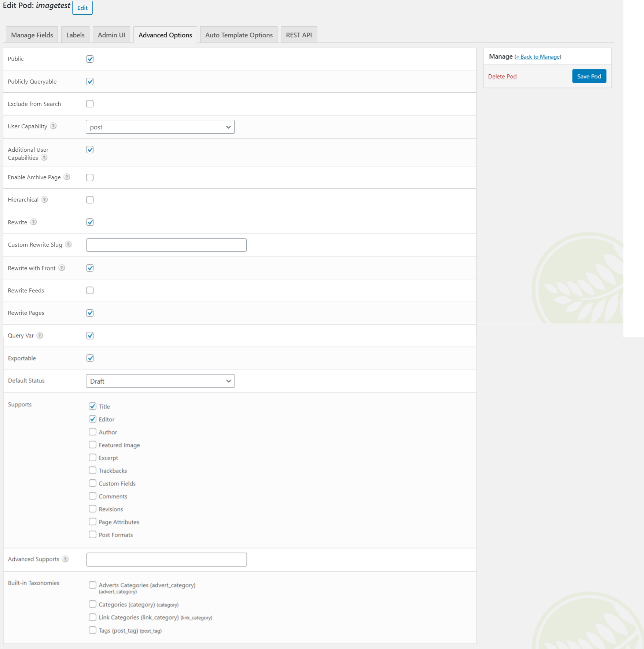Toggle the Publicly Queryable checkbox

[x=90, y=81]
